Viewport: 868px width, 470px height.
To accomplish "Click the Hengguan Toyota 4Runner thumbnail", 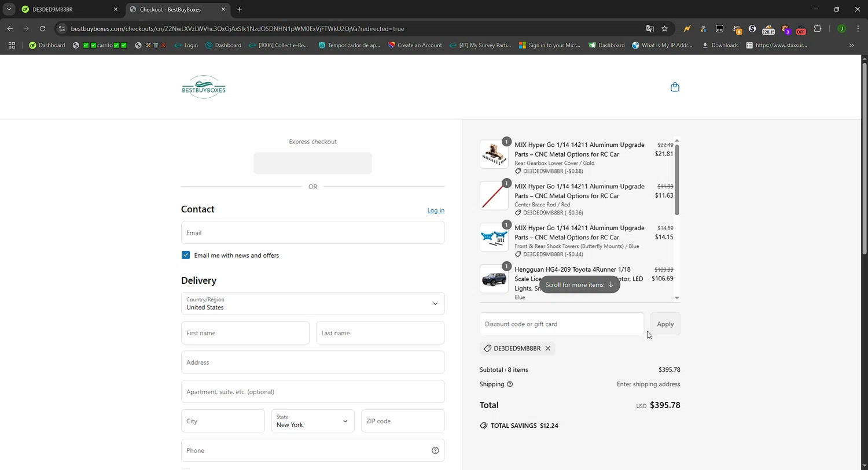I will 494,279.
